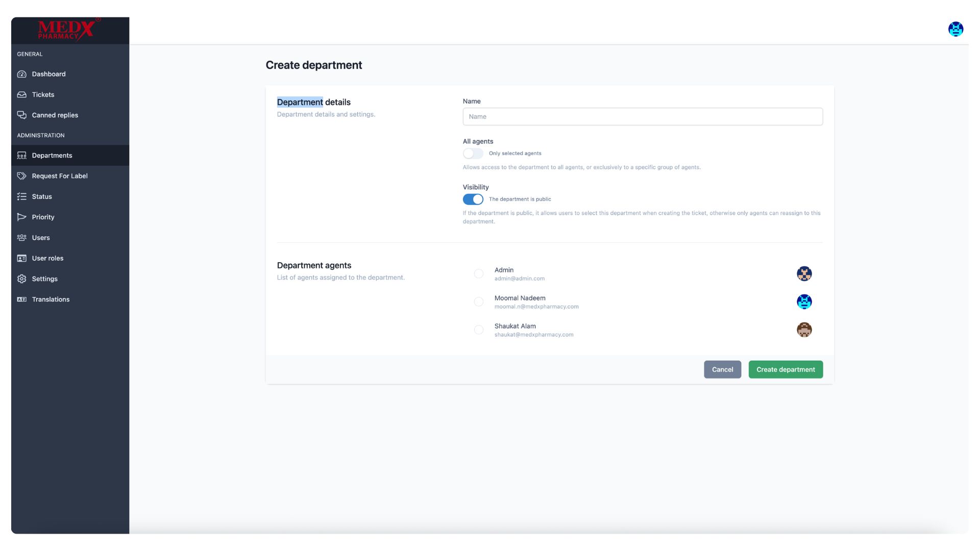
Task: Click the 'Department details' section heading
Action: [313, 102]
